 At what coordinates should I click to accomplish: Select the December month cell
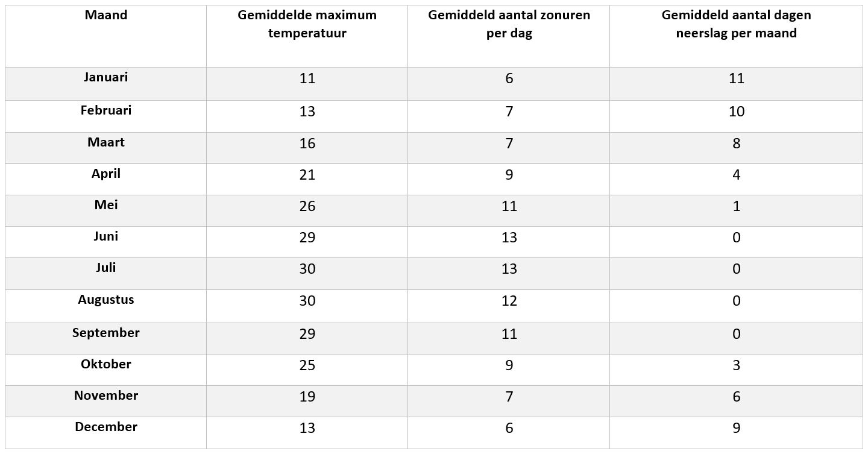point(106,427)
